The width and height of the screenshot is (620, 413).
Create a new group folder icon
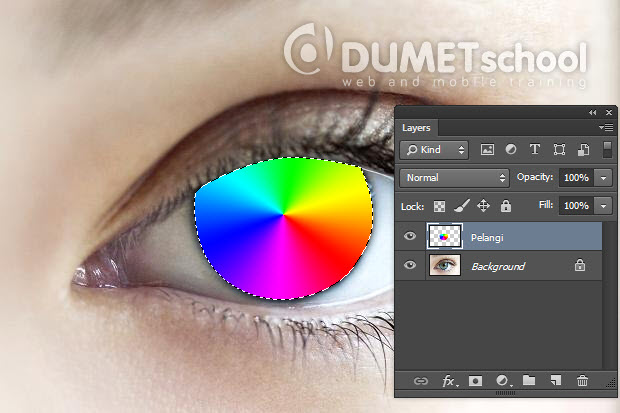(x=529, y=381)
